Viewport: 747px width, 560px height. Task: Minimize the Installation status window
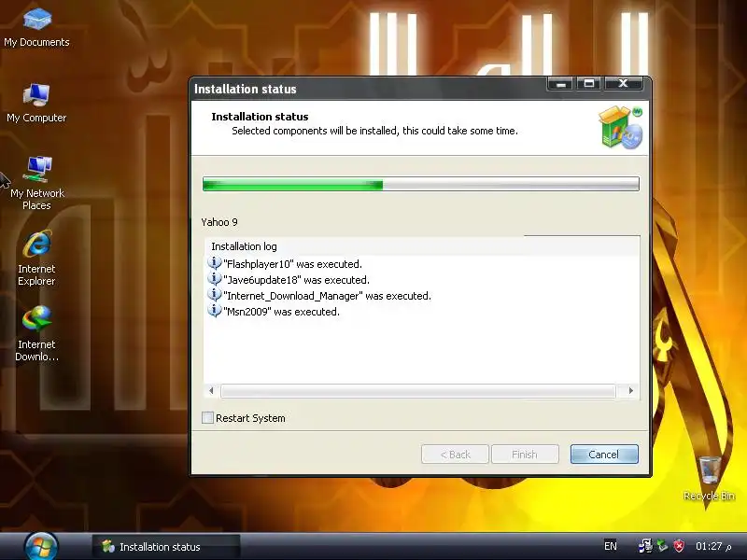[561, 84]
